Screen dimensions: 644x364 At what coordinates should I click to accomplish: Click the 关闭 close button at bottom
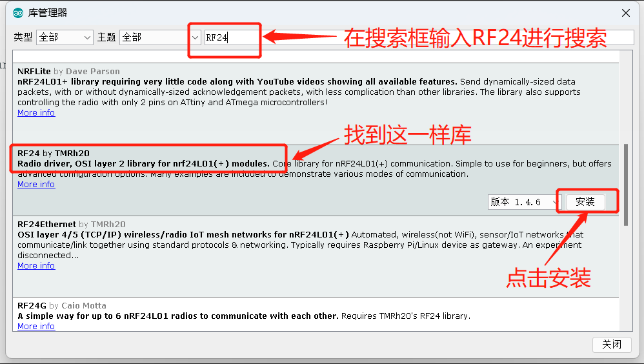click(612, 344)
